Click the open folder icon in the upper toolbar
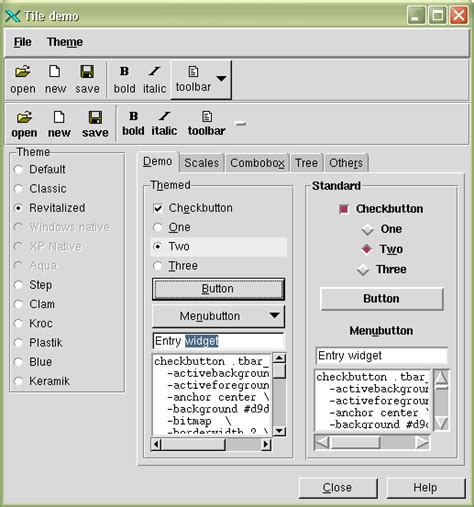The height and width of the screenshot is (507, 474). point(23,72)
